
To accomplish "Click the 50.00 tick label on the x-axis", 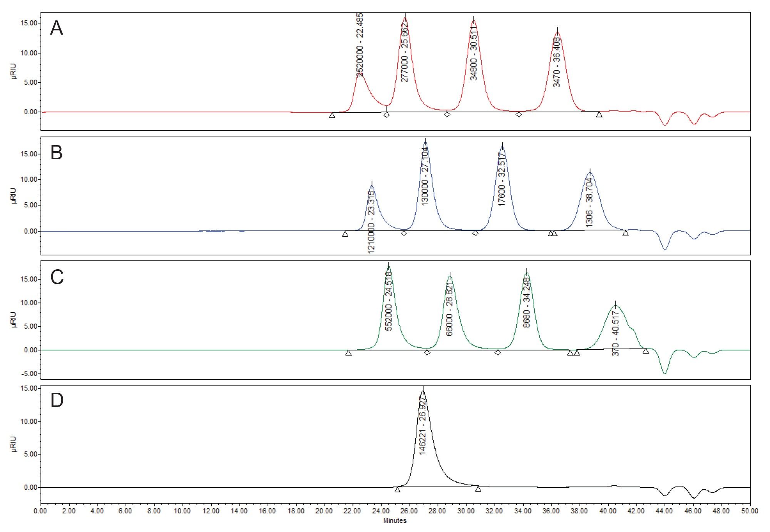I will [x=750, y=511].
